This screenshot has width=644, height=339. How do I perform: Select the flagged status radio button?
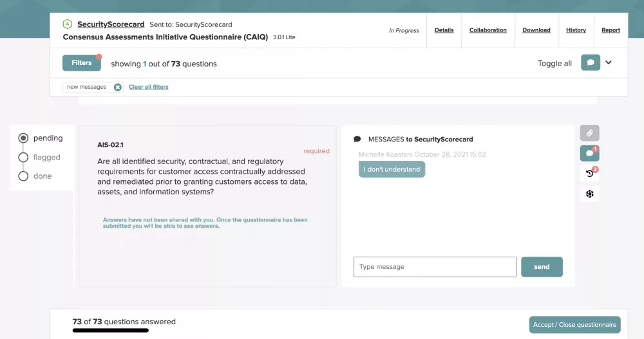coord(23,157)
